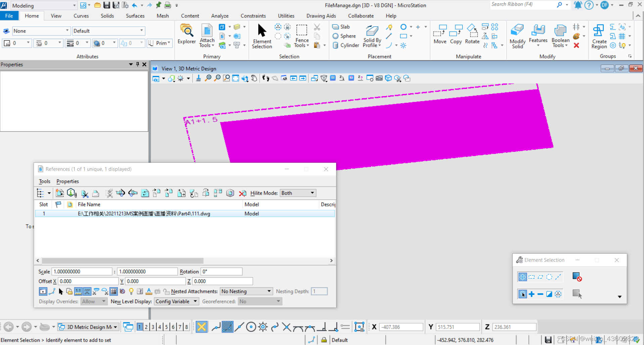Toggle reference Snap button

coord(52,291)
